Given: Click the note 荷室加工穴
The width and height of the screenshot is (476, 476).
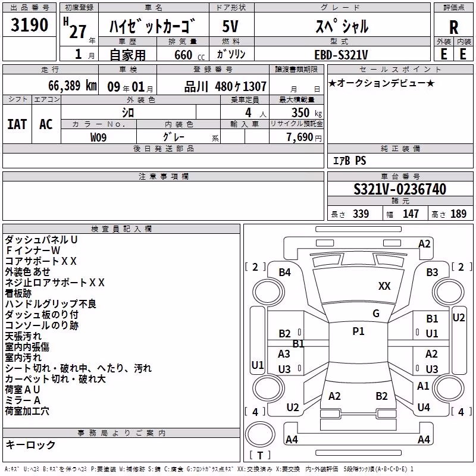Looking at the screenshot, I should [27, 411].
